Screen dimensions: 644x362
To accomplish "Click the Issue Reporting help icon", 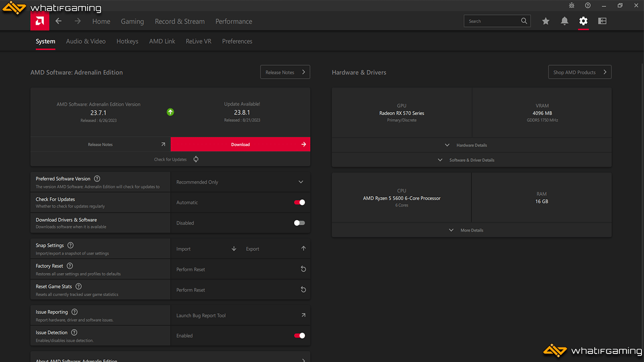I will coord(74,312).
